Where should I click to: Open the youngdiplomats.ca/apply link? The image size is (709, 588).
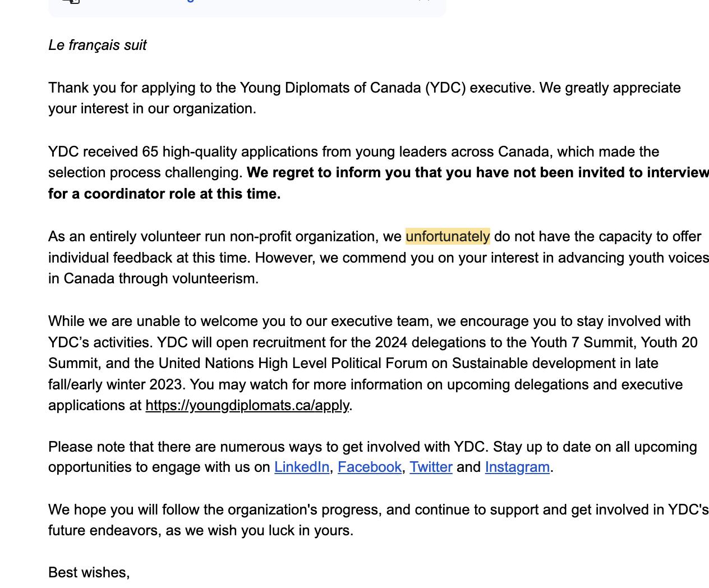247,405
